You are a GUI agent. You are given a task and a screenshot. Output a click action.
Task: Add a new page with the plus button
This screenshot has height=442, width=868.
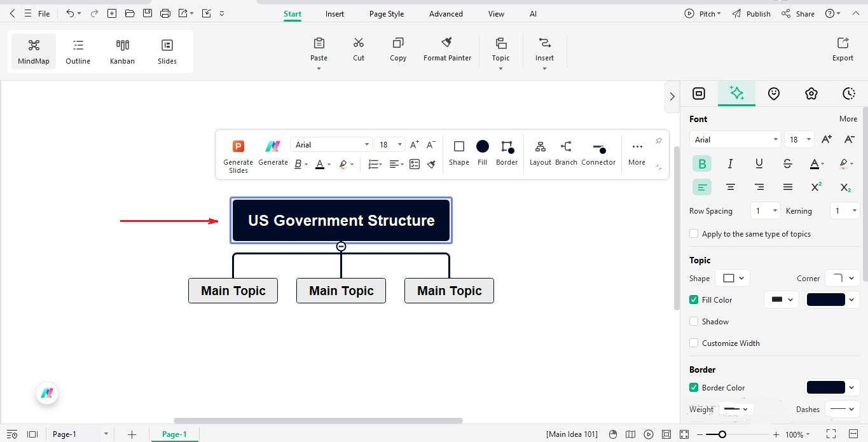[x=132, y=434]
